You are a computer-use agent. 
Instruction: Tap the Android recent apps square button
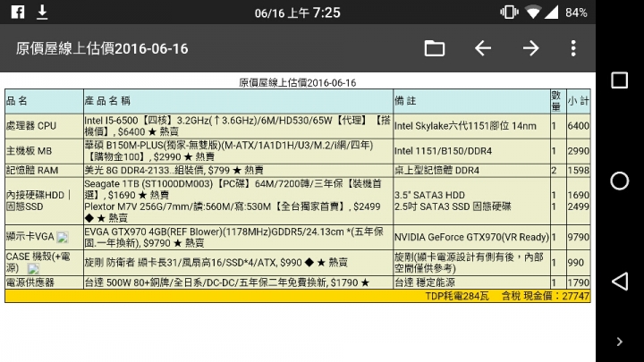(619, 80)
